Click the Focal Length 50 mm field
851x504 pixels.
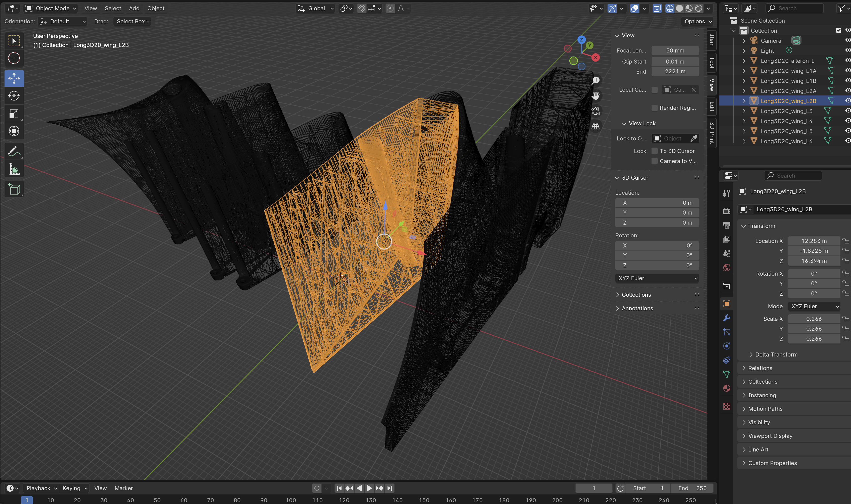pyautogui.click(x=675, y=51)
